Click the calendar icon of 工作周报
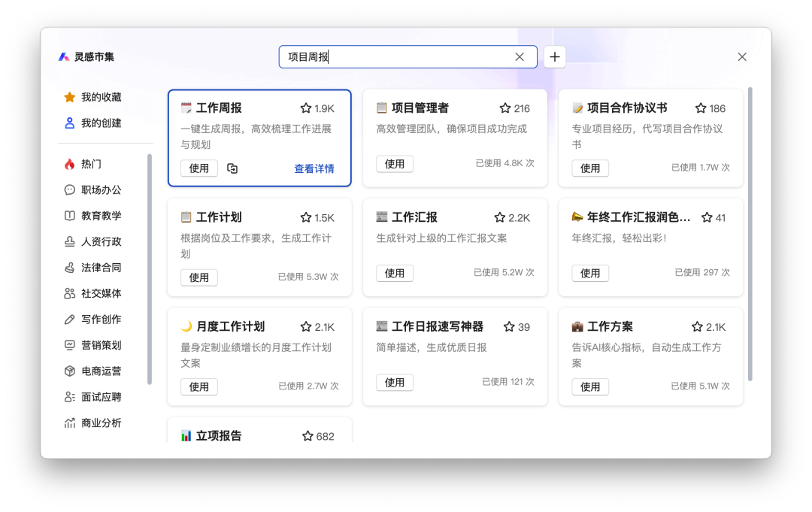 click(x=186, y=108)
